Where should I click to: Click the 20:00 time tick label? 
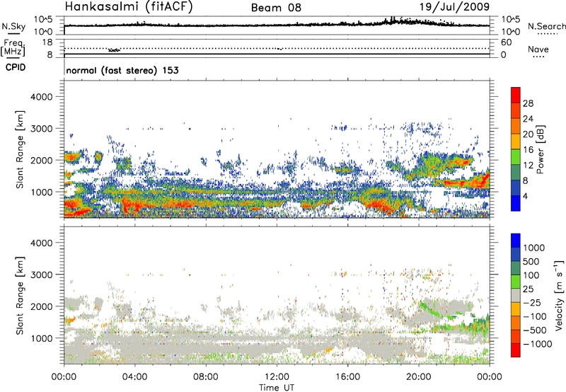click(419, 377)
